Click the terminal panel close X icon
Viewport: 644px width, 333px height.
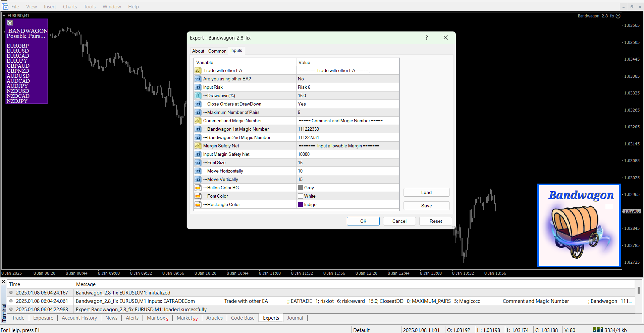point(3,282)
